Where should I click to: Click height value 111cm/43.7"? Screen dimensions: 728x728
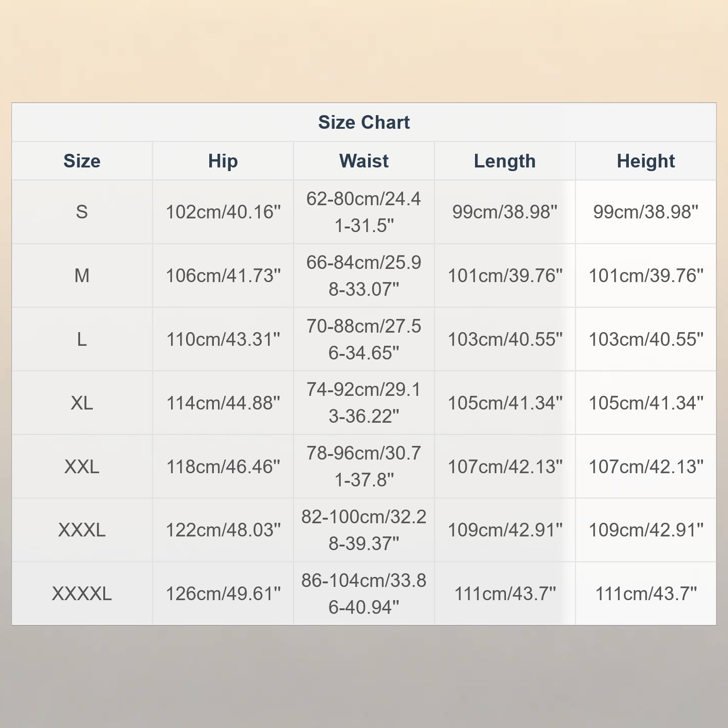(646, 594)
